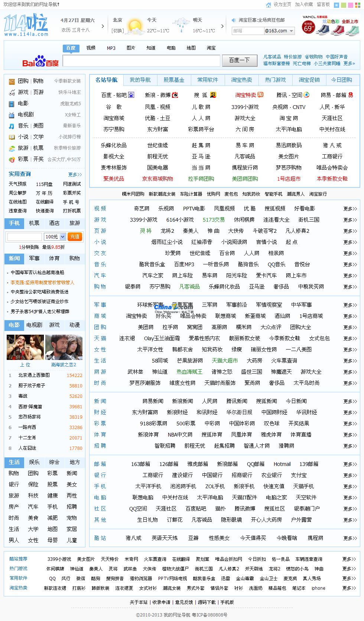Switch to the 军事 news tab

coord(34,258)
